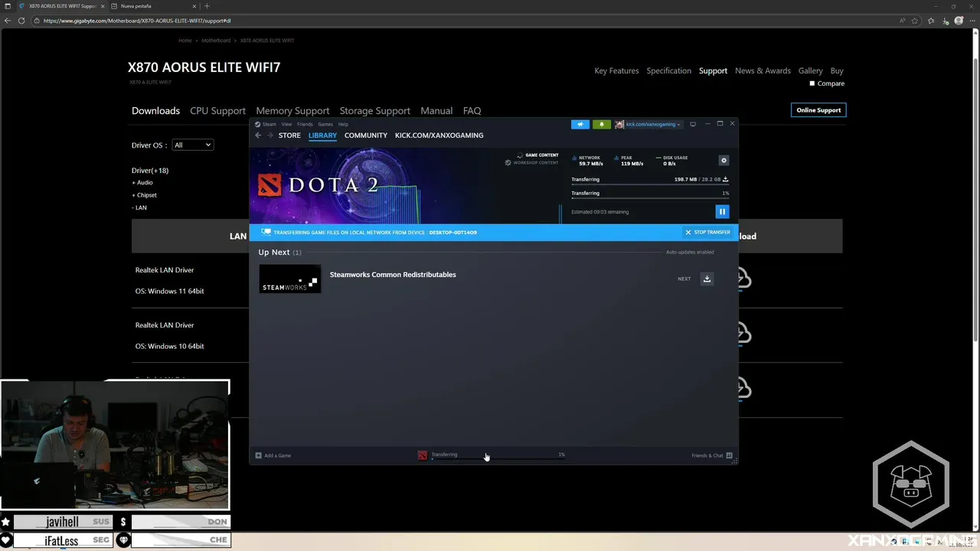Collapse the LAN driver category
Screen dimensions: 980x551
pyautogui.click(x=139, y=207)
